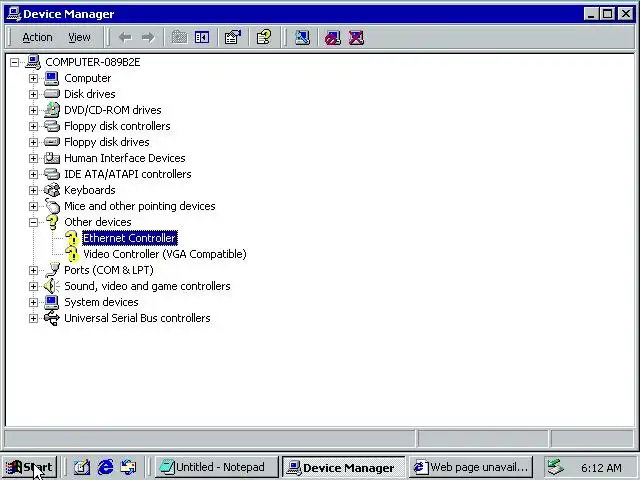The image size is (640, 480).
Task: Click the USB controllers icon
Action: click(x=51, y=318)
